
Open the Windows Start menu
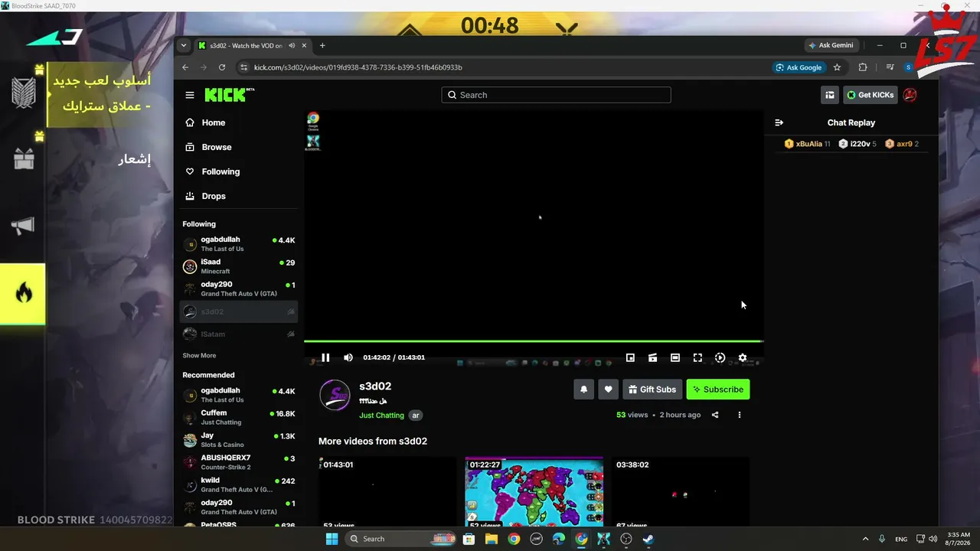332,539
